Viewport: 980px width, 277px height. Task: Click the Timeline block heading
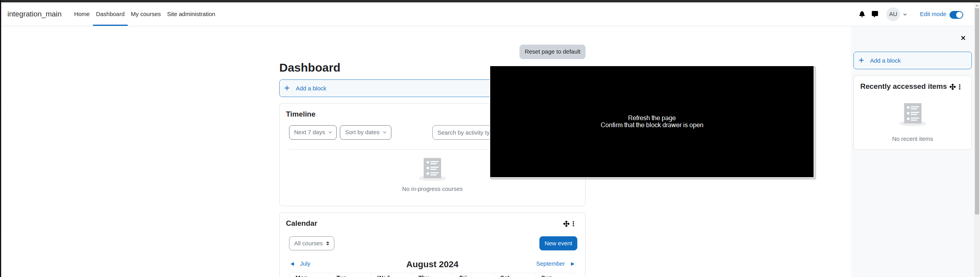pos(300,114)
